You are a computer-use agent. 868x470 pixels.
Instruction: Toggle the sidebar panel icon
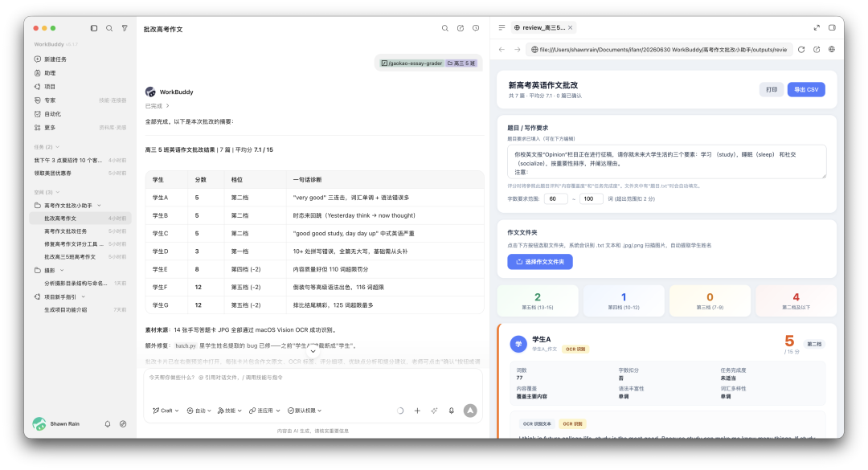[94, 28]
